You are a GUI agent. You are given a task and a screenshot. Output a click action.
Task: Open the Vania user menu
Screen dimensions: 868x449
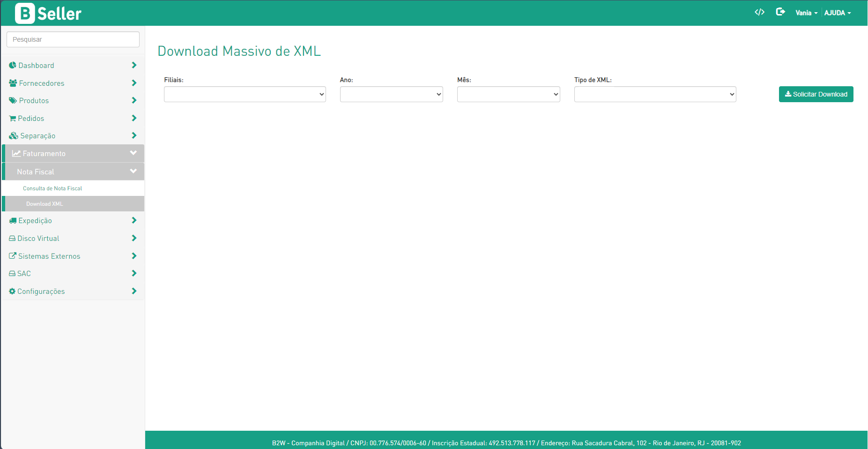806,13
